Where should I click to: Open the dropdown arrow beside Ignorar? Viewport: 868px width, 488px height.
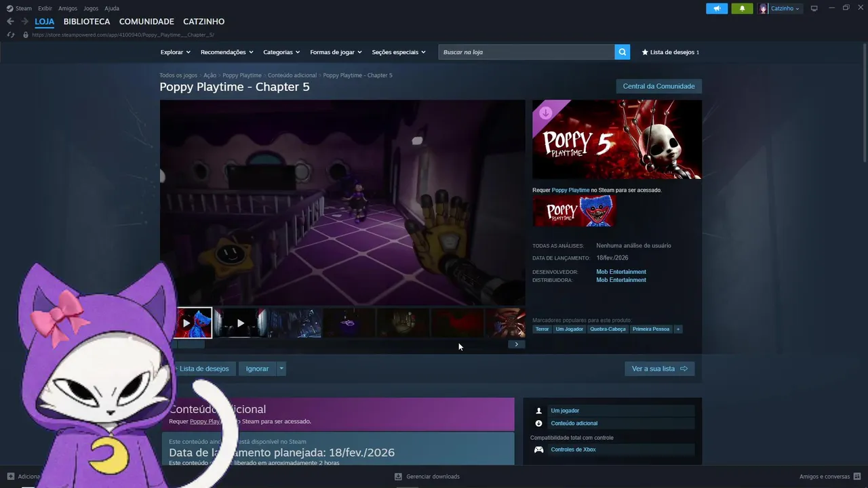coord(281,369)
